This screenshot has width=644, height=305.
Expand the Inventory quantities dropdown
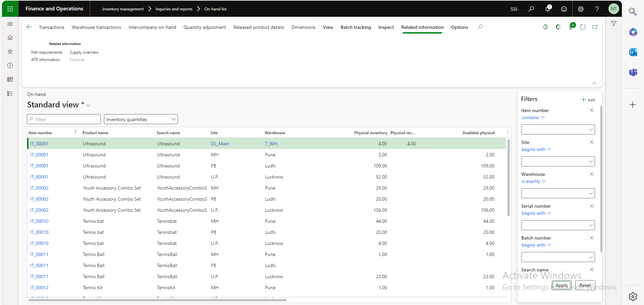click(x=141, y=119)
